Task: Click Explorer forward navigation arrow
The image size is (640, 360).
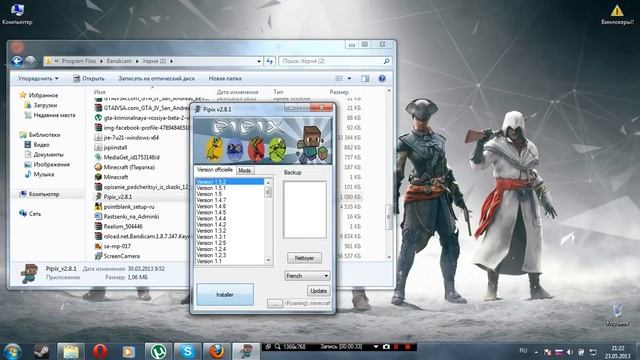Action: pos(31,61)
